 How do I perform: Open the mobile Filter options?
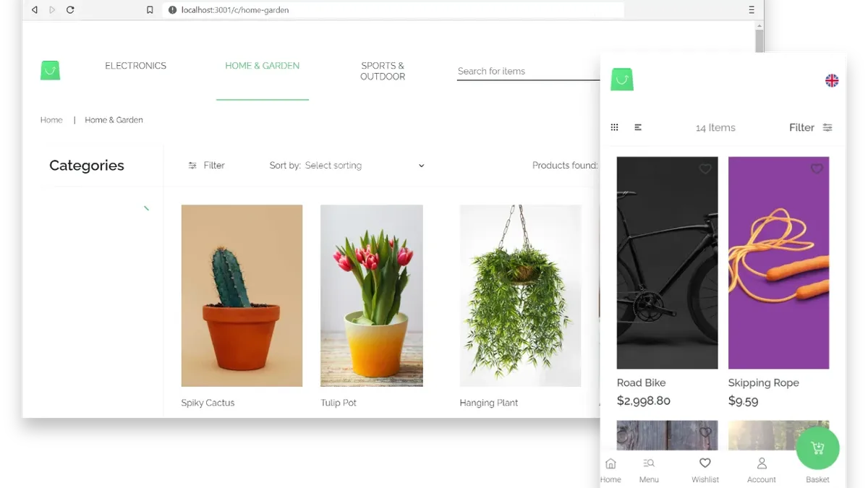coord(810,127)
